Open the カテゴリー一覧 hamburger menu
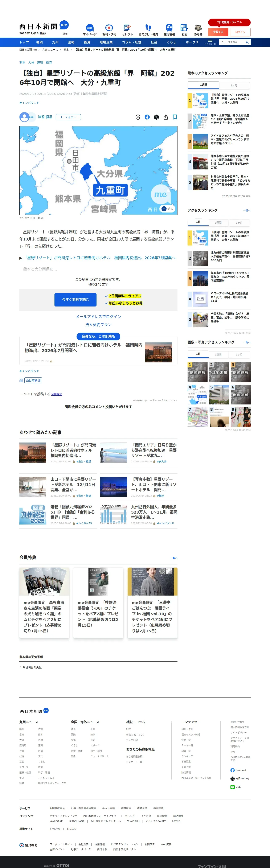The height and width of the screenshot is (868, 270). click(x=210, y=42)
